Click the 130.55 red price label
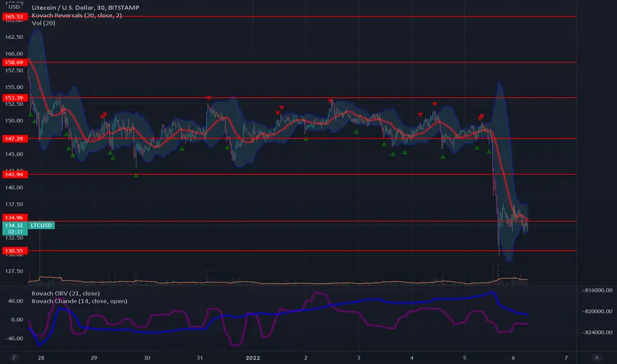Screen dimensions: 617x364 tap(15, 251)
